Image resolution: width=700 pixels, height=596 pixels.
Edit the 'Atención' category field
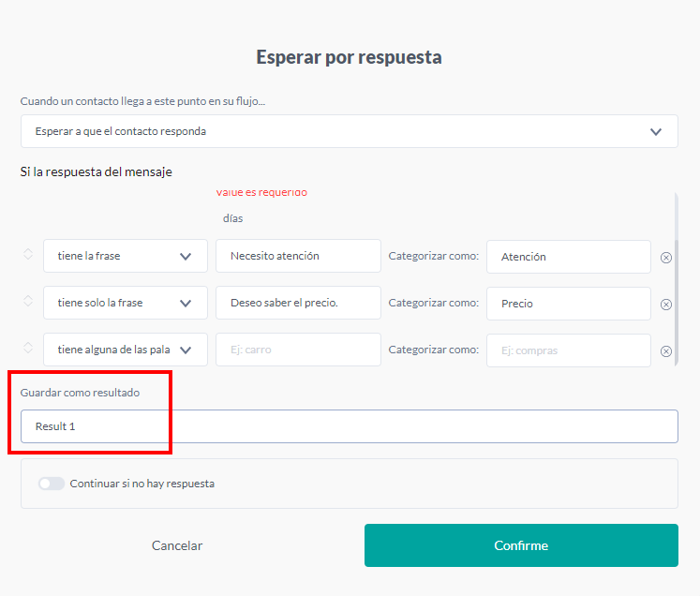[568, 257]
